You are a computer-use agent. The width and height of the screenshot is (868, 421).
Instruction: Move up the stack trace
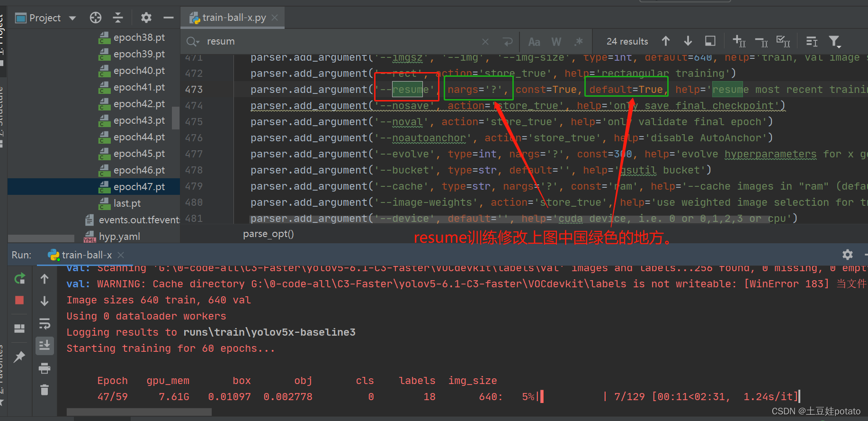point(45,279)
